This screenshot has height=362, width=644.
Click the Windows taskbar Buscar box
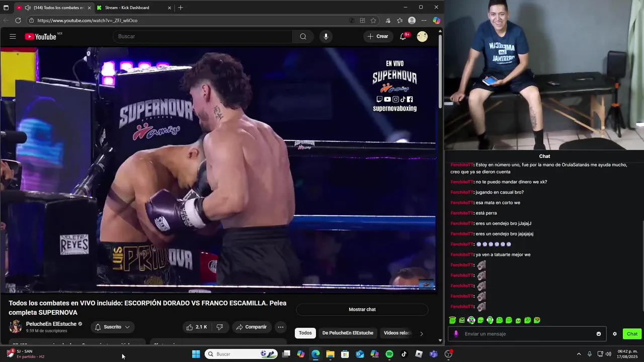click(x=241, y=354)
